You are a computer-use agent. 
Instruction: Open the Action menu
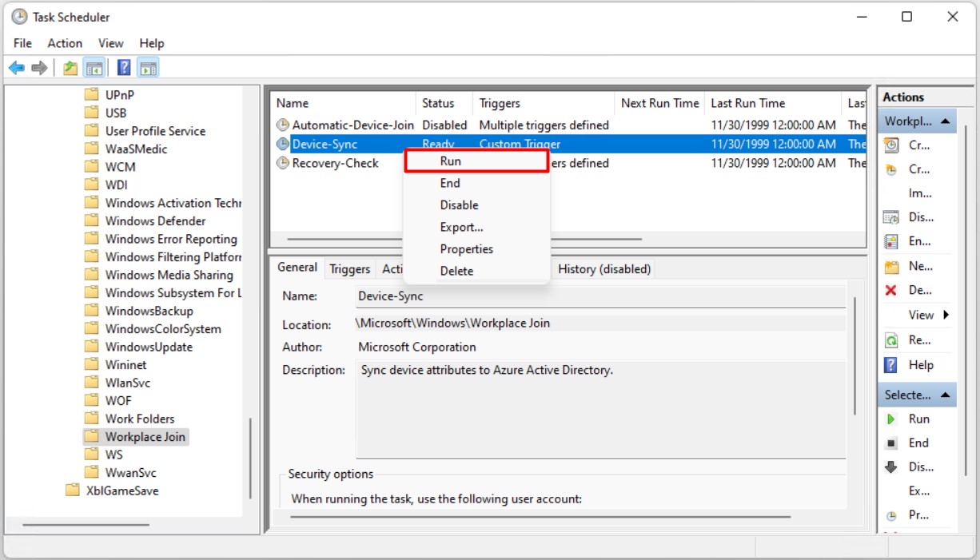[65, 43]
